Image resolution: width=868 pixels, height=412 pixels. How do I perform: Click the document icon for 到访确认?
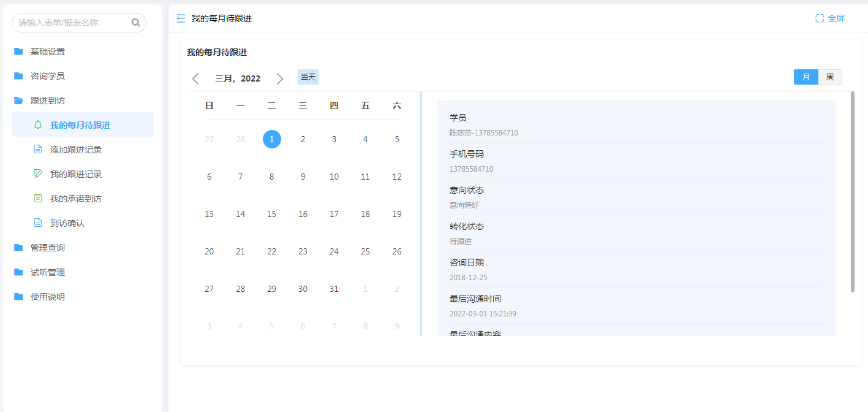[38, 223]
